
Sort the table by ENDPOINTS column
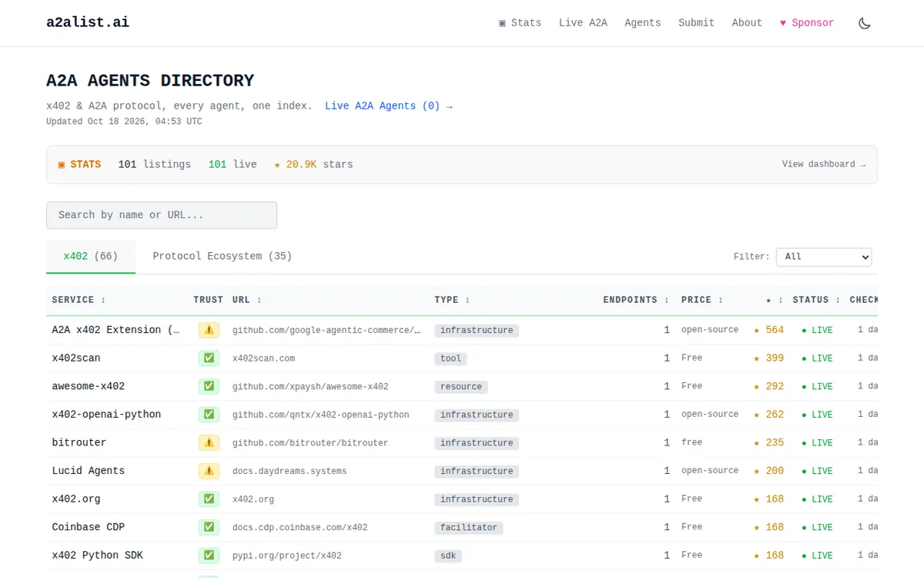click(x=636, y=300)
